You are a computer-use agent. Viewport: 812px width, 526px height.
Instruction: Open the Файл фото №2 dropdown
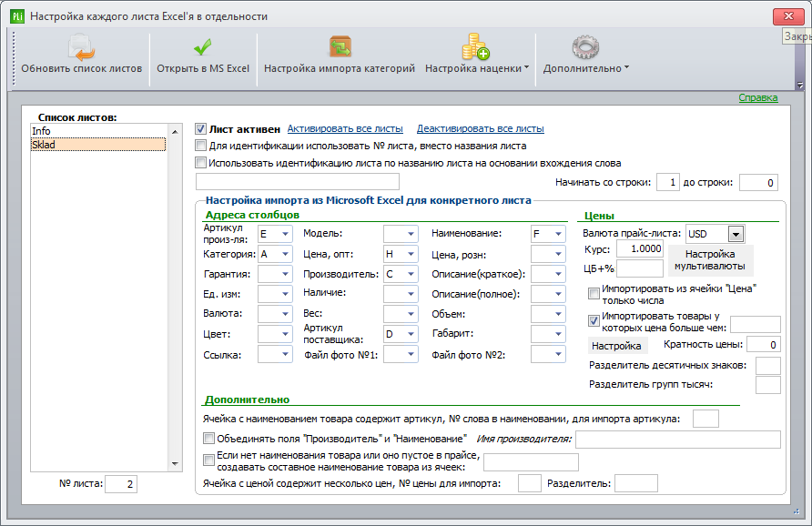coord(558,354)
